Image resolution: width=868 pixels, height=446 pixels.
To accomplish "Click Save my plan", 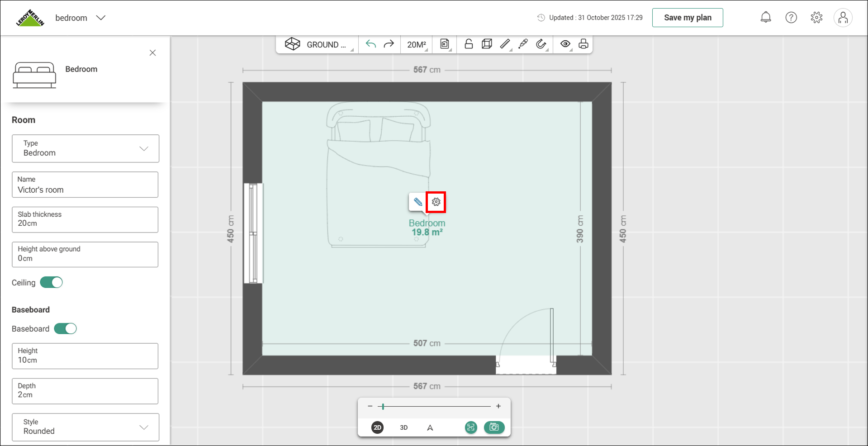I will (688, 18).
